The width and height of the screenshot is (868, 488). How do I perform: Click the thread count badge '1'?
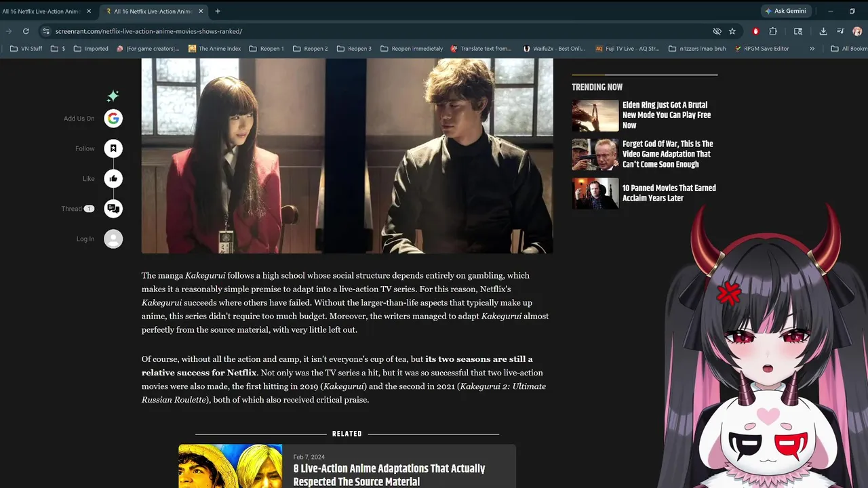click(89, 209)
